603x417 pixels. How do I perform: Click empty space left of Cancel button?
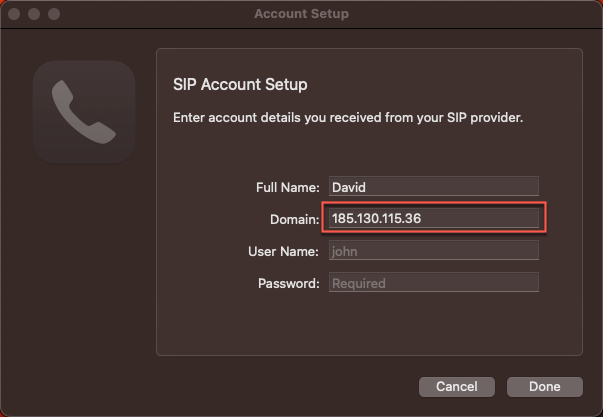[250, 386]
